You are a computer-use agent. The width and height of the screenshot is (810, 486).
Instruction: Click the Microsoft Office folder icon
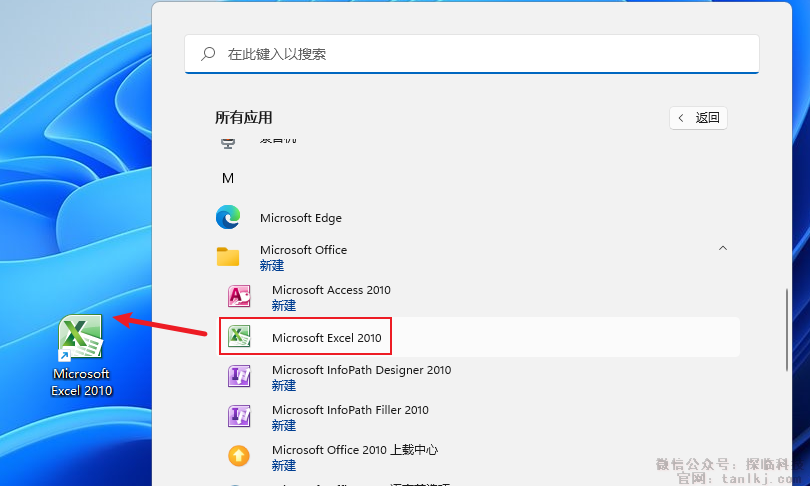click(x=228, y=257)
